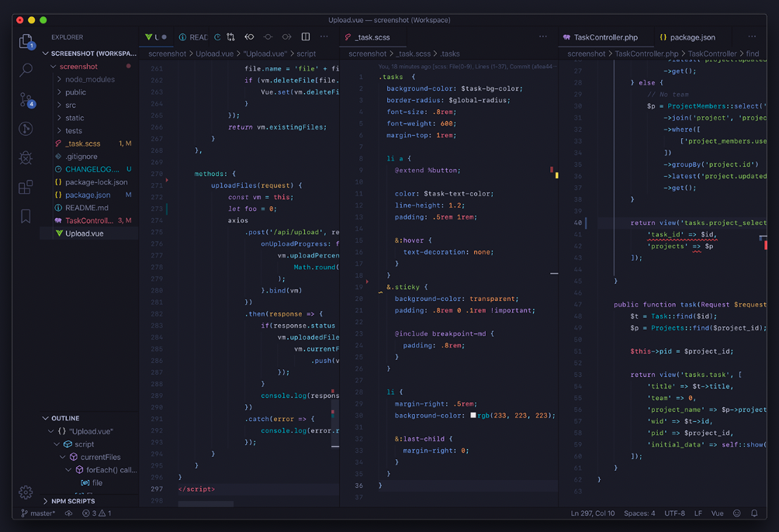Expand the node_modules folder
779x532 pixels.
point(59,79)
